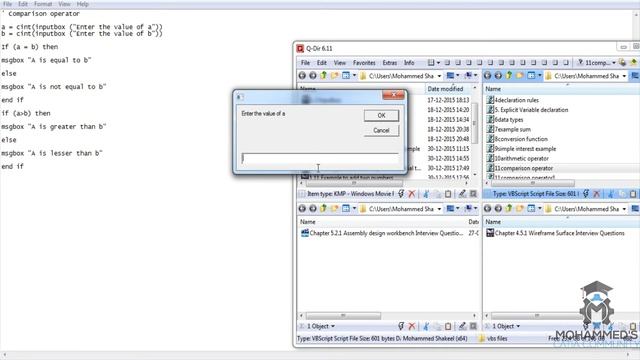Click vertical scrollbar in top-left pane

point(474,122)
